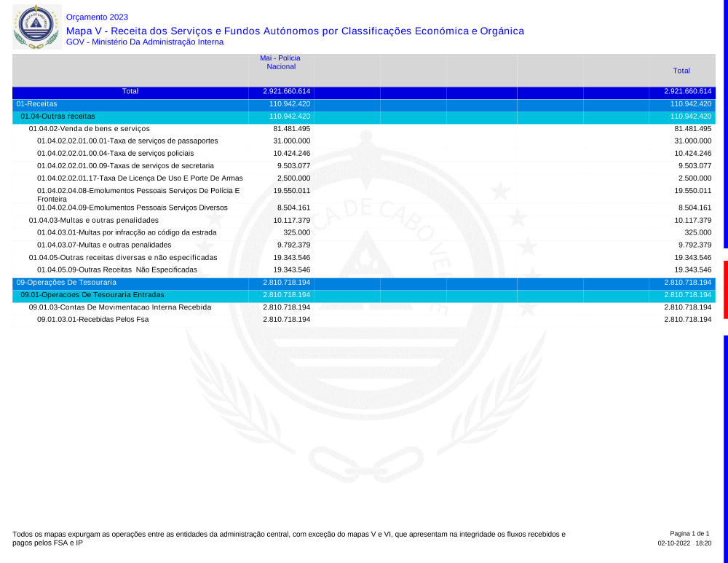This screenshot has width=728, height=563.
Task: Click the Pagina 1 de 1 footer text
Action: 689,534
